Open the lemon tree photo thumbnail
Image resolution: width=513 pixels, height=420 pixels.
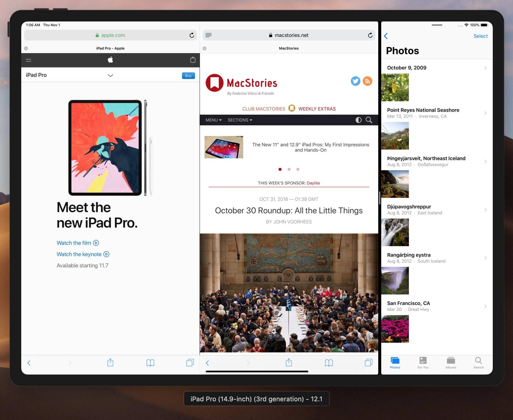(395, 87)
